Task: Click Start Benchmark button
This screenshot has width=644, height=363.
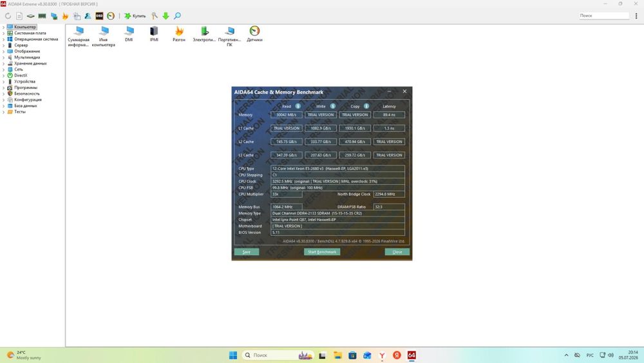Action: [x=322, y=252]
